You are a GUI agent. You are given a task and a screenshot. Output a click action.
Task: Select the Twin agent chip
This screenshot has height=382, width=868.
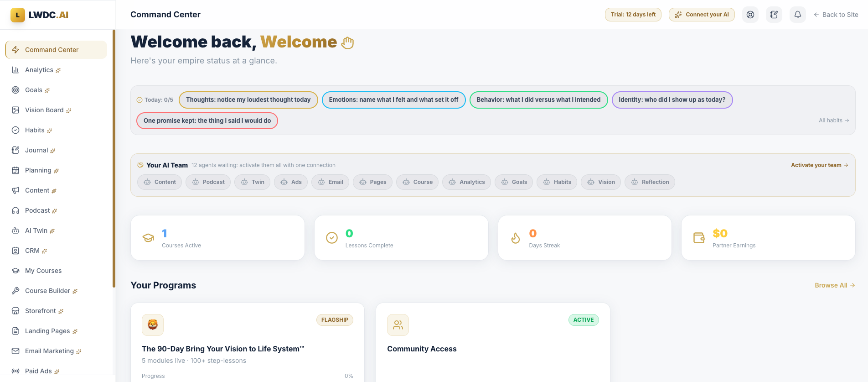coord(252,182)
